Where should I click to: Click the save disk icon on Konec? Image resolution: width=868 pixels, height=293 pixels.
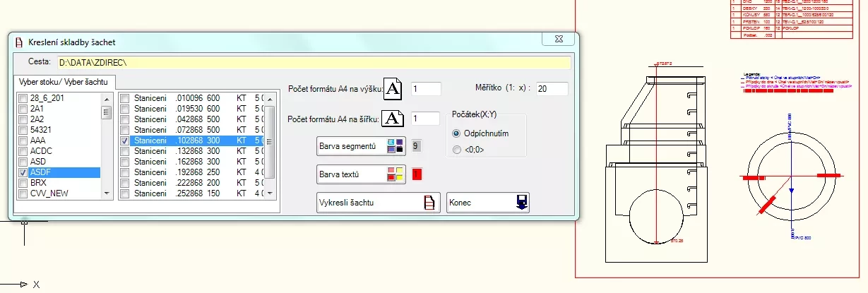click(521, 203)
